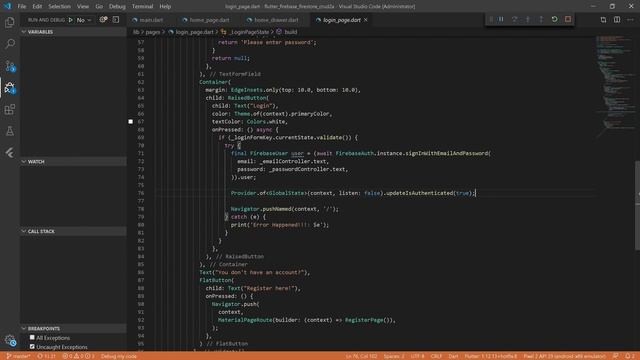The height and width of the screenshot is (360, 640).
Task: Open the Search view in activity bar
Action: pos(10,44)
